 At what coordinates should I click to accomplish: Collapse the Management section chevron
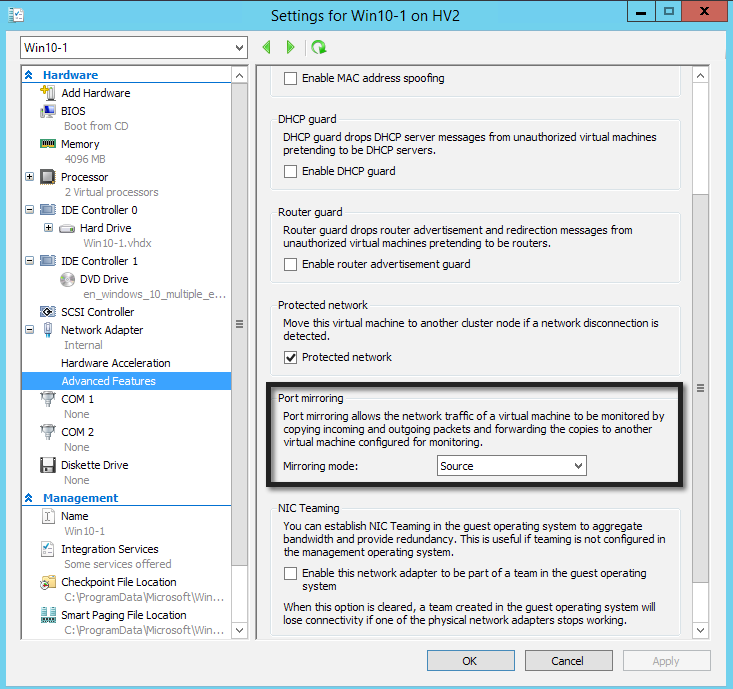pyautogui.click(x=29, y=498)
